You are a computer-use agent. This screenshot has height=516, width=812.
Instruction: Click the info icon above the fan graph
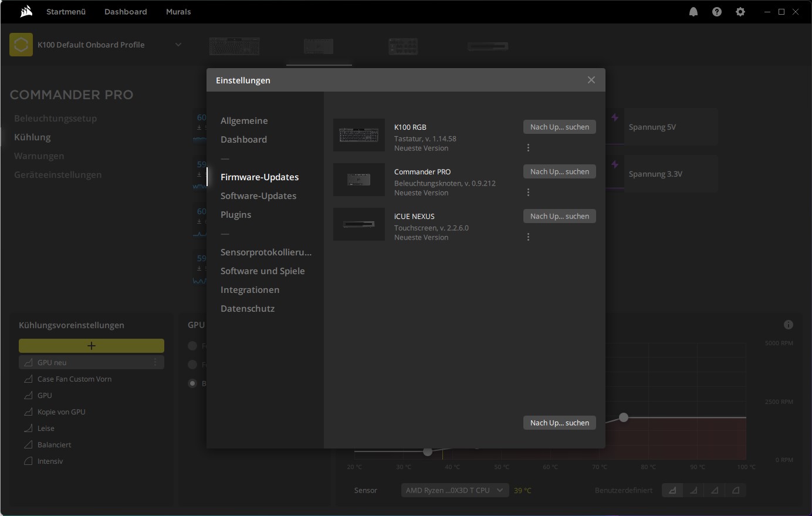789,325
